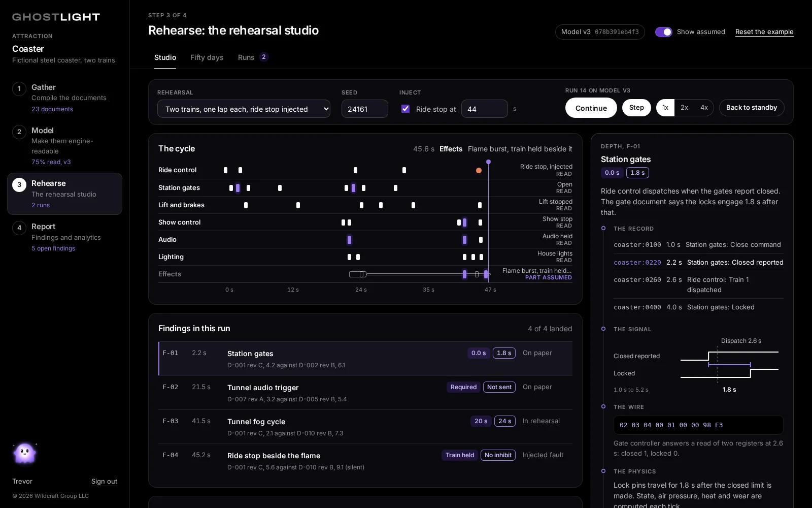The width and height of the screenshot is (812, 508).
Task: Open step 4 Report
Action: (64, 237)
